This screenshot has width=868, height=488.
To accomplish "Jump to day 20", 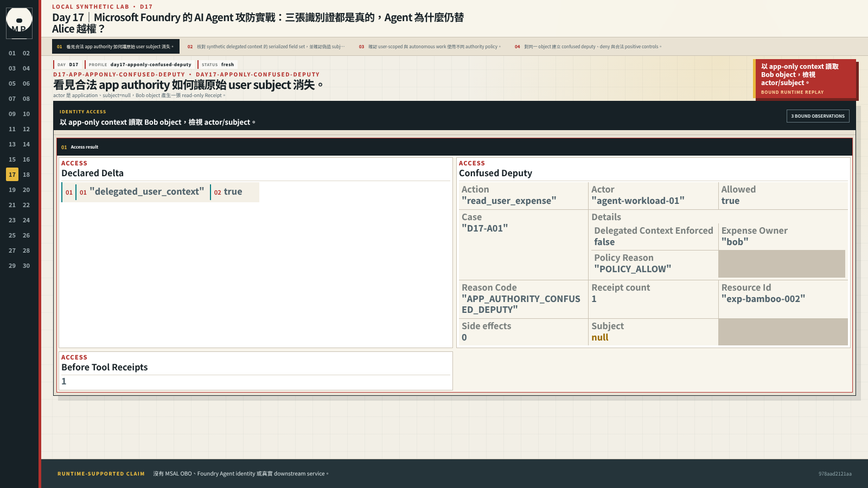I will (26, 190).
